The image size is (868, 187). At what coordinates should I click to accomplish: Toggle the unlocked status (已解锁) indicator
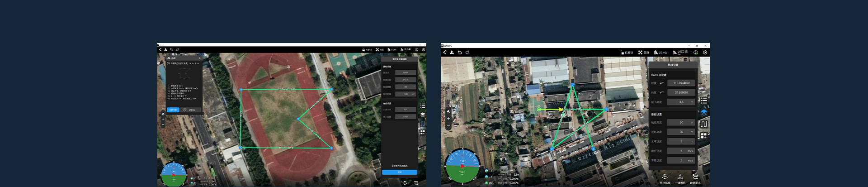pyautogui.click(x=627, y=53)
